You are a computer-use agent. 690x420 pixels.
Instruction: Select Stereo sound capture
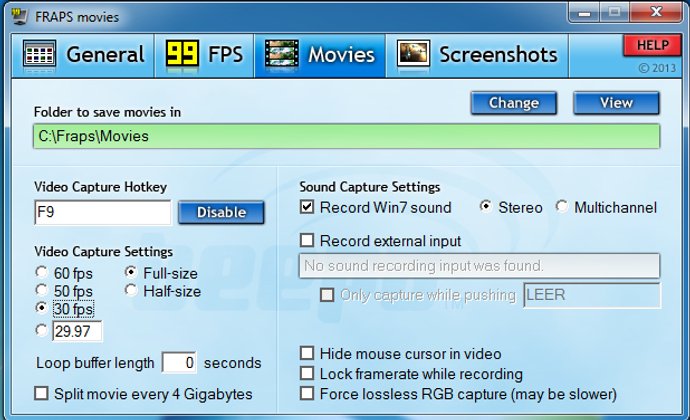tap(486, 206)
